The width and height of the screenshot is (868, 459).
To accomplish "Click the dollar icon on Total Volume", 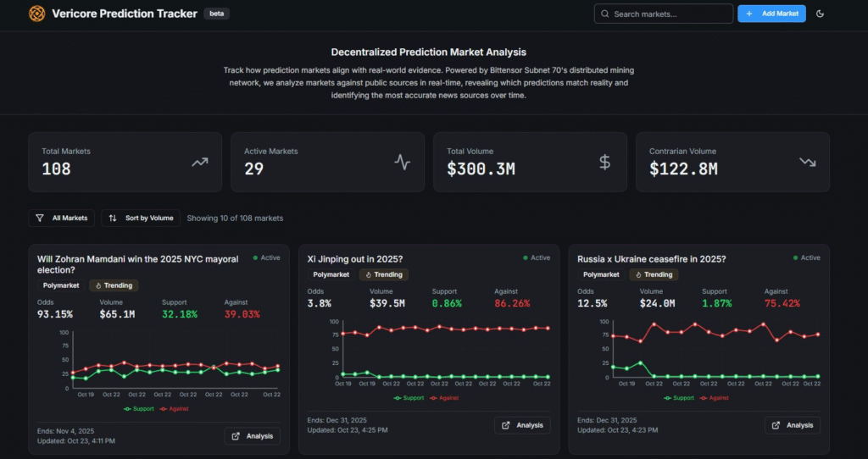I will point(604,162).
